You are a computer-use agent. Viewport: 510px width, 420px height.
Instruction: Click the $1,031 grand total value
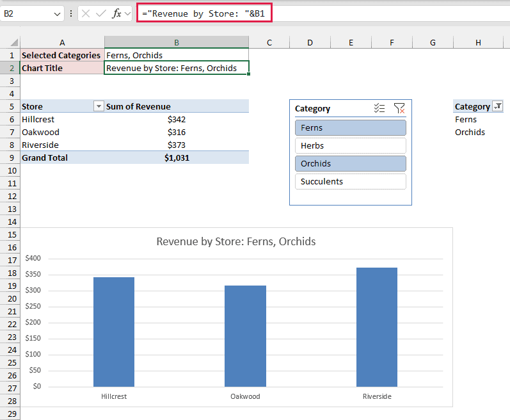click(x=177, y=157)
